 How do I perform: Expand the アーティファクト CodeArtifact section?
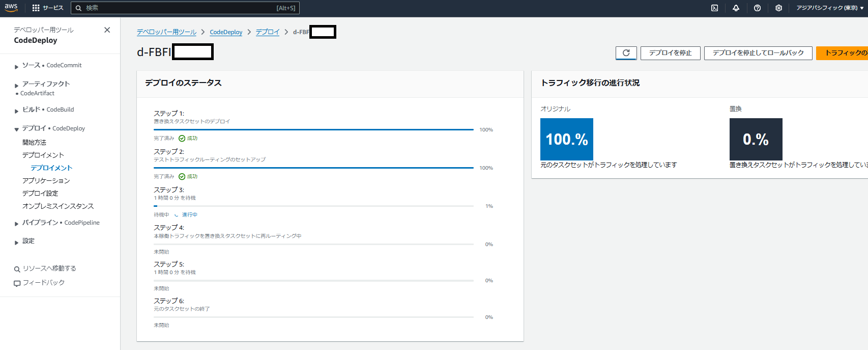(x=16, y=85)
